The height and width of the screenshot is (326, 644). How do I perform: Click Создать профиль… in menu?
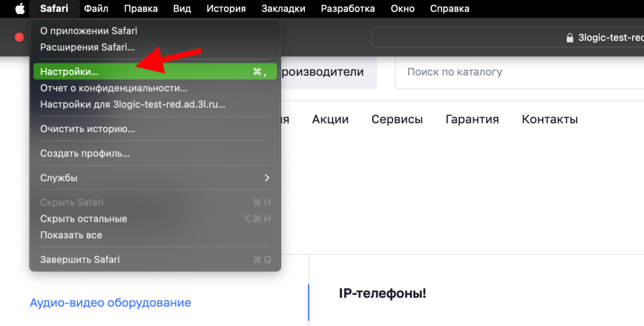tap(85, 154)
